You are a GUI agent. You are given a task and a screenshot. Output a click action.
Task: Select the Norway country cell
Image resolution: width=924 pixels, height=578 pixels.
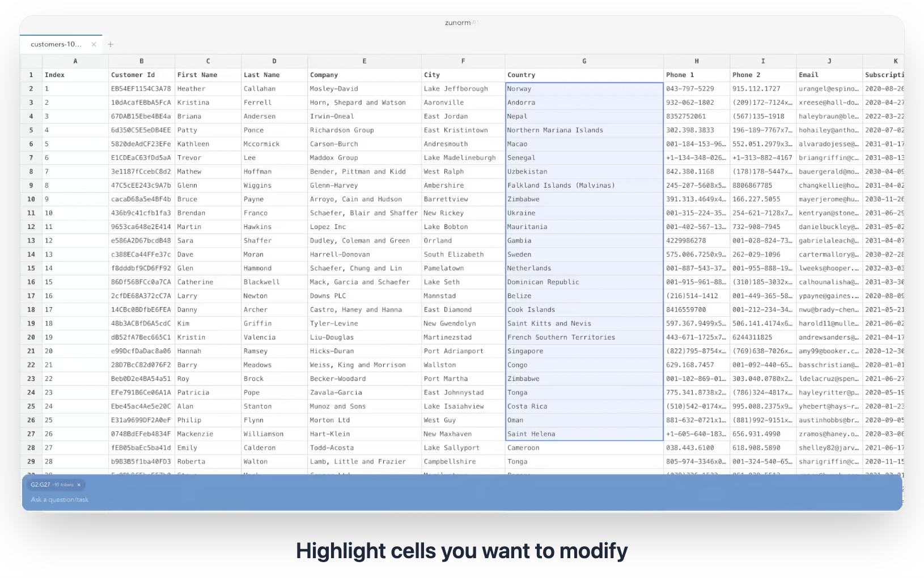click(584, 89)
